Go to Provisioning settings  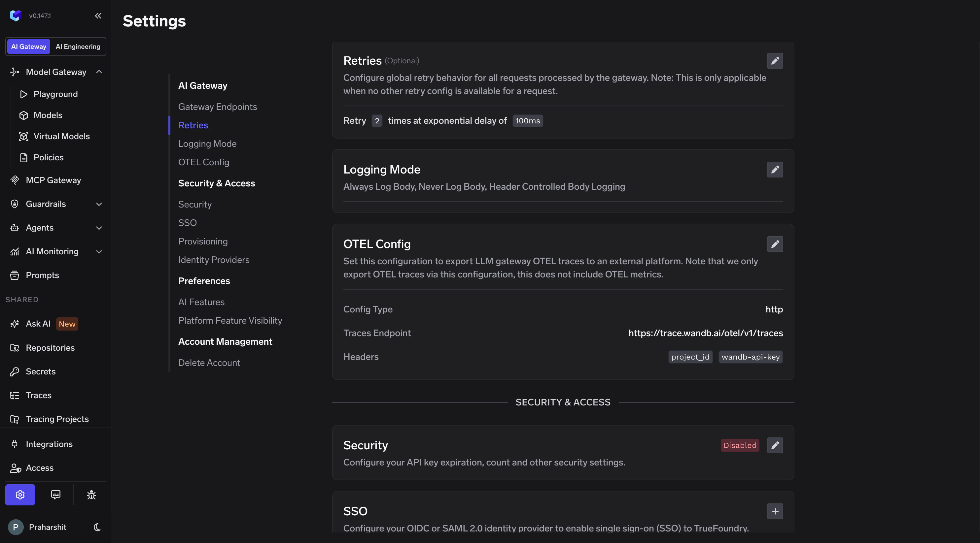point(203,241)
